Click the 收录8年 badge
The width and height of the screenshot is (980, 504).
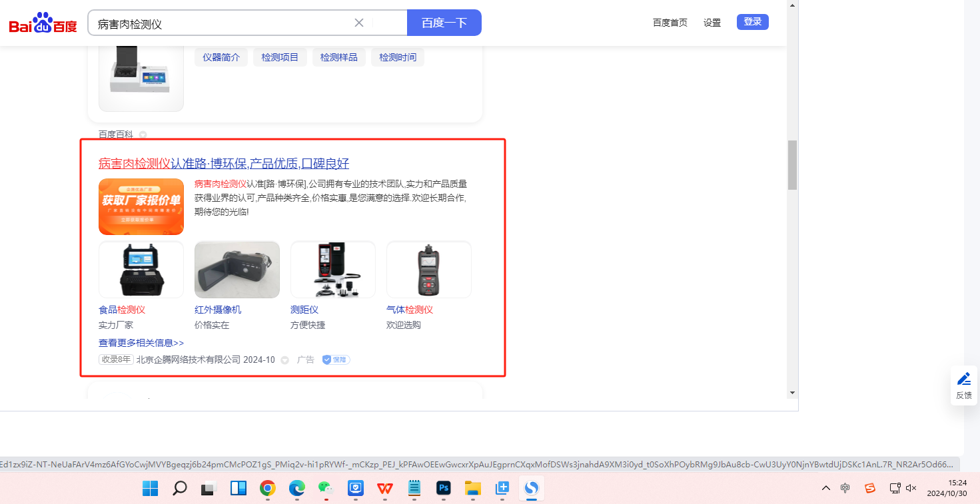pyautogui.click(x=116, y=360)
